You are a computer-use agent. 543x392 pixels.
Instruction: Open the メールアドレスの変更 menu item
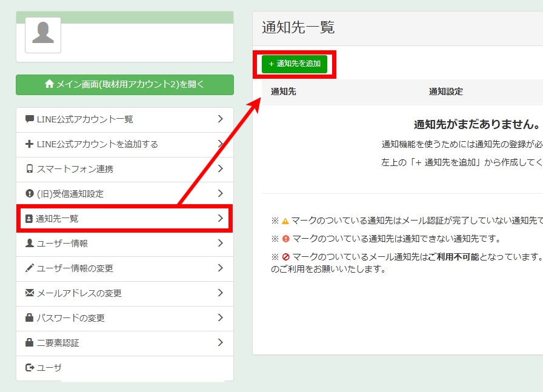[79, 293]
